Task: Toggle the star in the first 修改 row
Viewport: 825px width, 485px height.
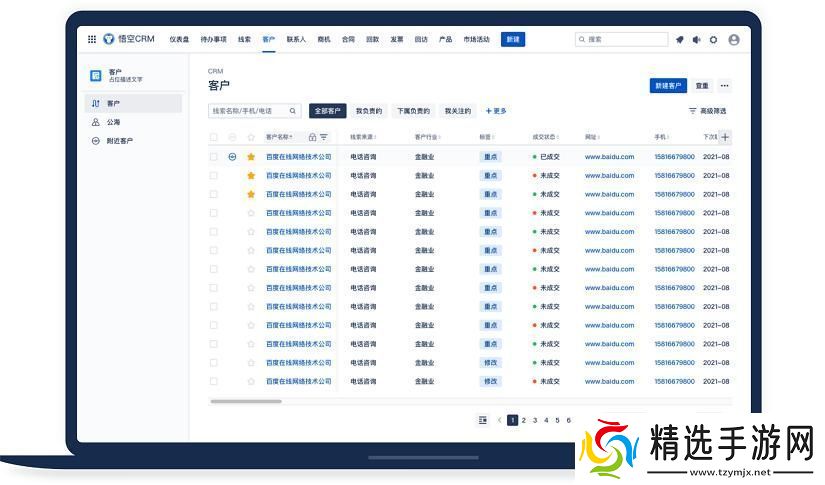Action: click(251, 363)
